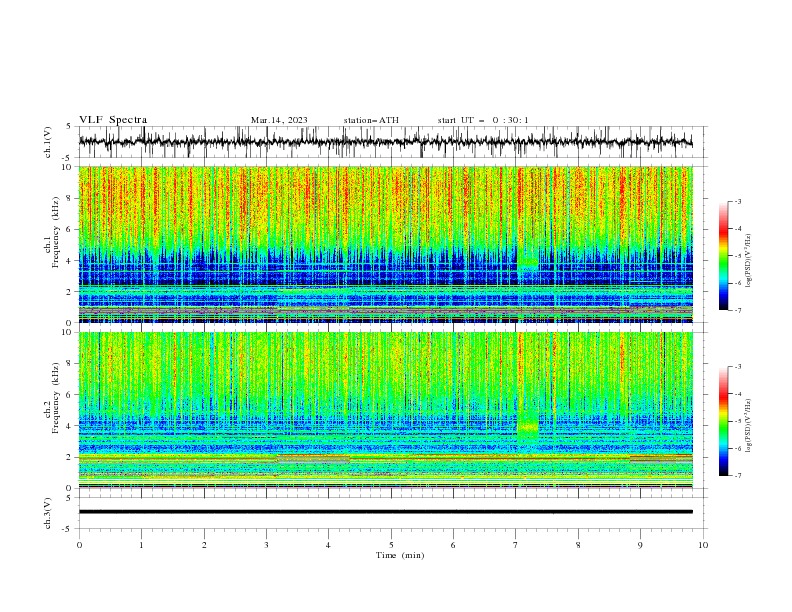The width and height of the screenshot is (792, 612).
Task: Click the 'Time (min)' x-axis label
Action: 400,555
